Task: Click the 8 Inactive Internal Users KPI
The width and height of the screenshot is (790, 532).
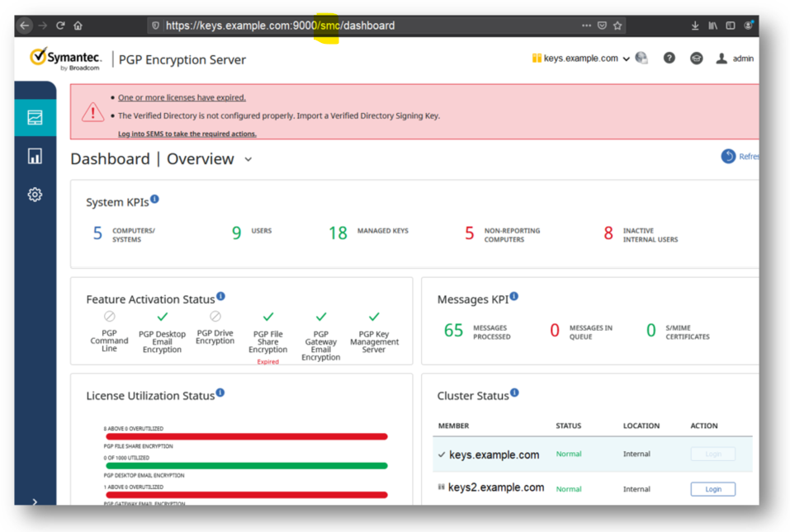Action: point(641,234)
